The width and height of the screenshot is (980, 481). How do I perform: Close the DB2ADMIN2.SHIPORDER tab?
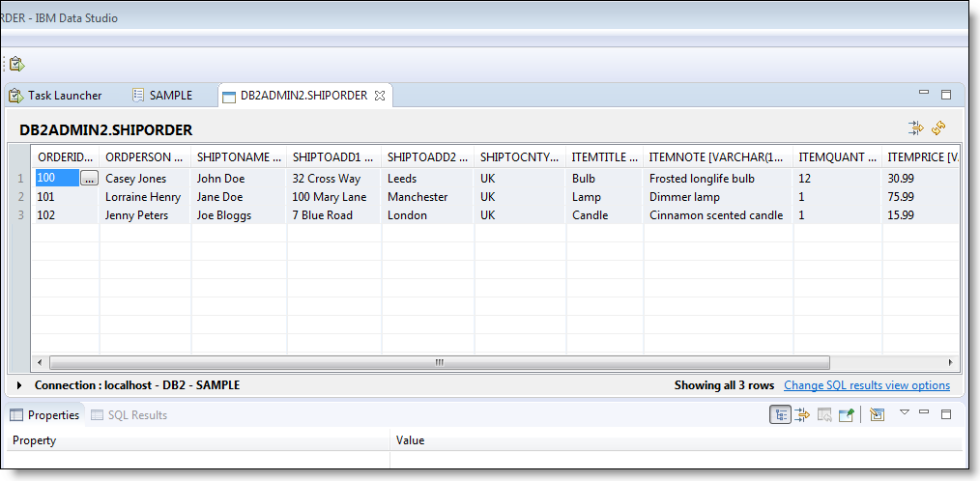pyautogui.click(x=379, y=96)
